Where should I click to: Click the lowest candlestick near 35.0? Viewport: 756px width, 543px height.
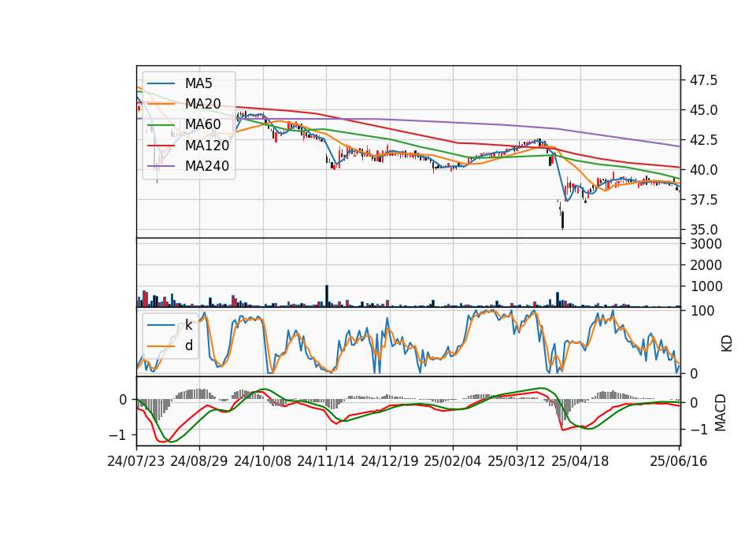coord(562,220)
